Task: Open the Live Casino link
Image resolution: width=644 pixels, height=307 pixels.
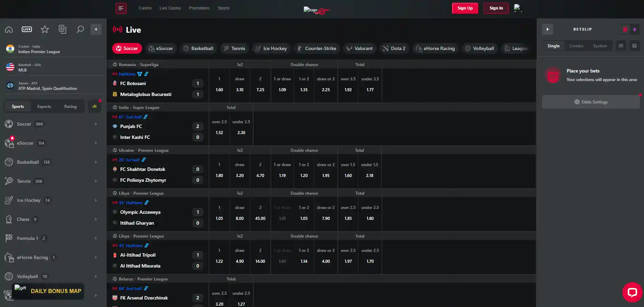Action: tap(170, 8)
